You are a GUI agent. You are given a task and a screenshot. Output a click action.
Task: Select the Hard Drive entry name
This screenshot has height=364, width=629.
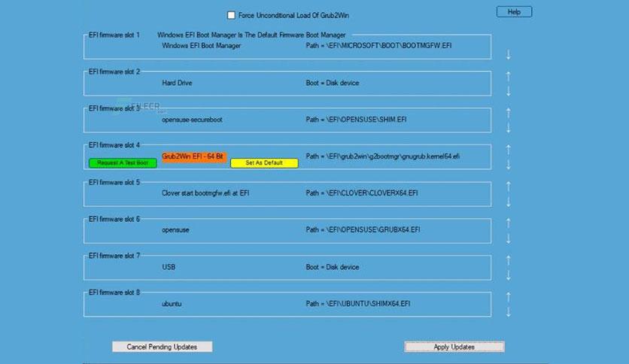tap(177, 83)
